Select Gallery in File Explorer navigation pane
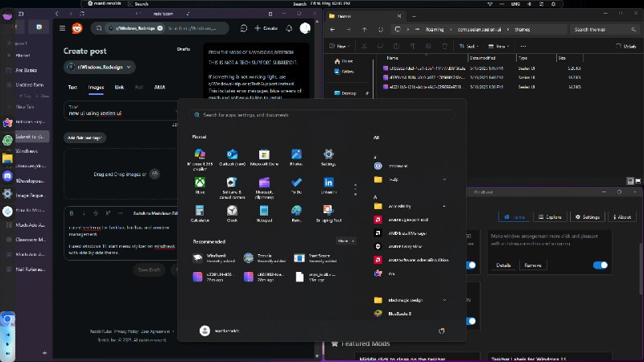Image resolution: width=644 pixels, height=362 pixels. pyautogui.click(x=345, y=72)
